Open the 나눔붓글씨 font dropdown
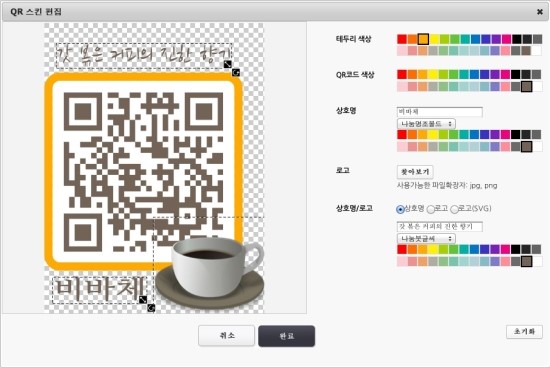The image size is (550, 368). pyautogui.click(x=426, y=239)
